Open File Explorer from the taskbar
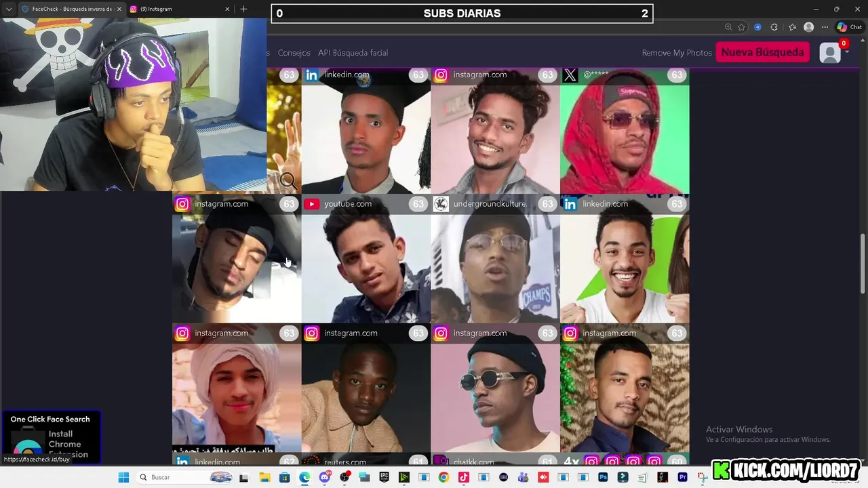This screenshot has width=868, height=488. [264, 477]
